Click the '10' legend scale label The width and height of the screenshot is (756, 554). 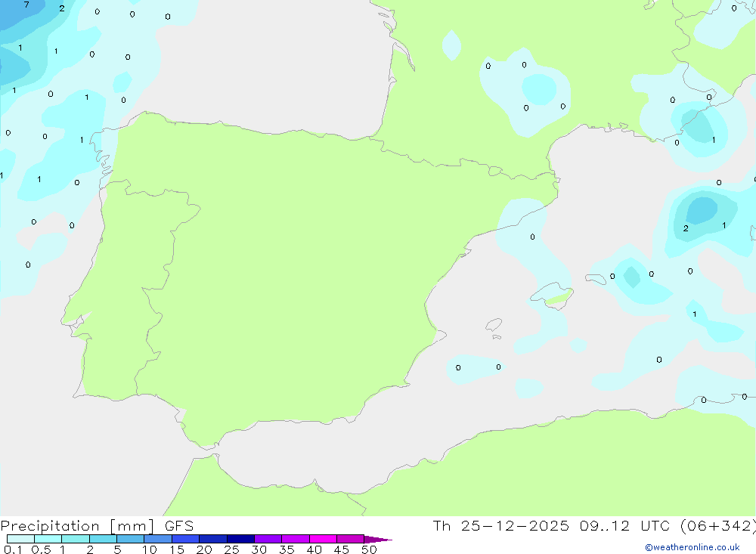150,549
